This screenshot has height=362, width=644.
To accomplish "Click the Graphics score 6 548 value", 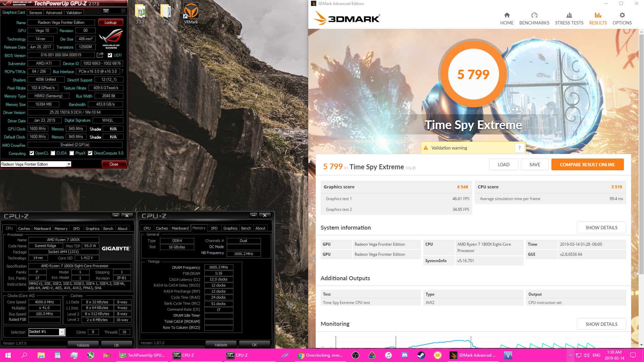I will (463, 187).
